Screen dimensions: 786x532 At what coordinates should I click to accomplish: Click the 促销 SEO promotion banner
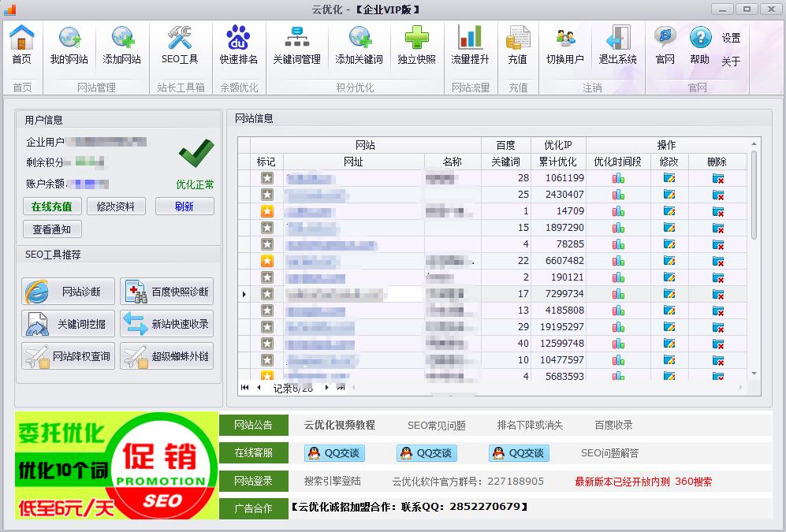click(x=117, y=465)
